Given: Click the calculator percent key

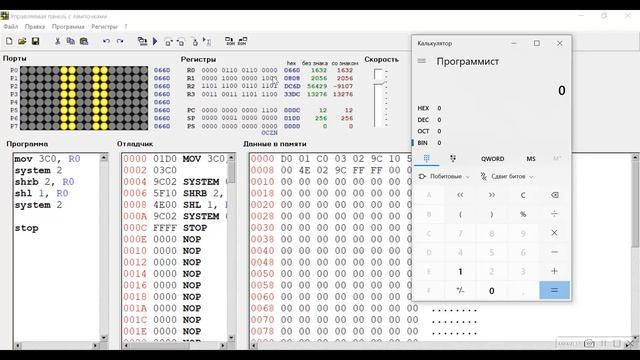Looking at the screenshot, I should (523, 214).
